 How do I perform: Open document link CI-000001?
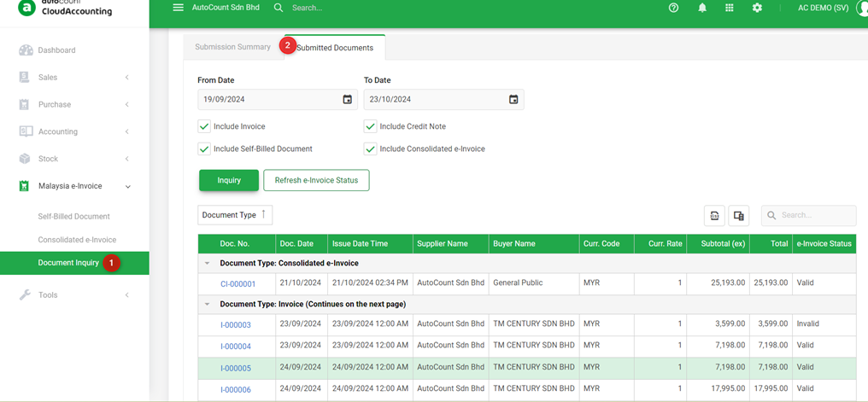click(x=238, y=283)
